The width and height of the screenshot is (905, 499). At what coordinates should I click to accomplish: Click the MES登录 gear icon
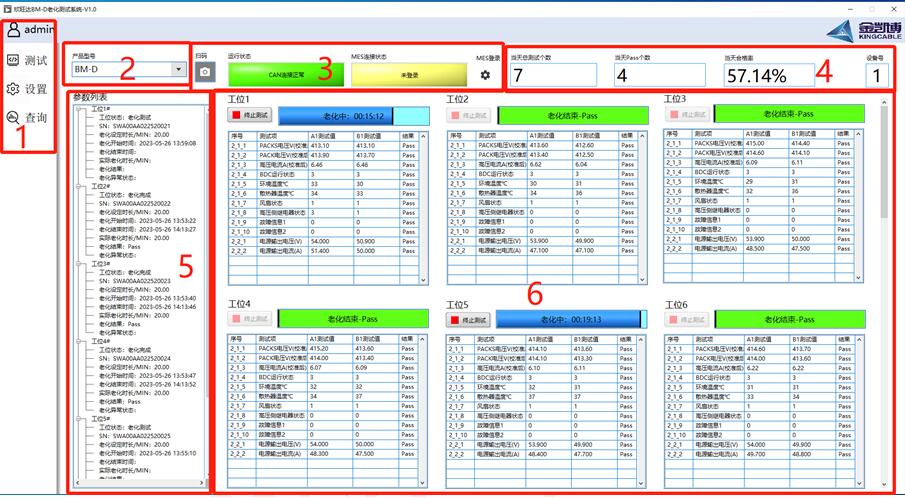pyautogui.click(x=487, y=75)
